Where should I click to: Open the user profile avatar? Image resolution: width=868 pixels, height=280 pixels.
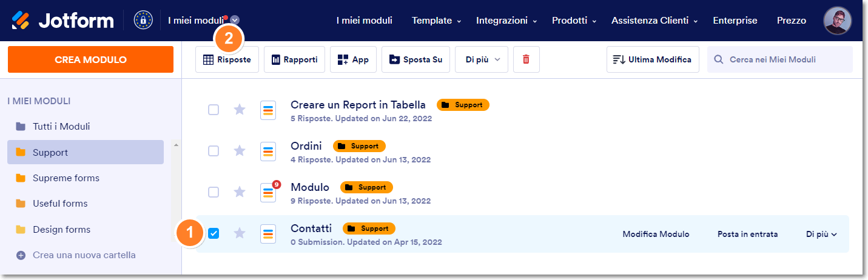click(837, 21)
